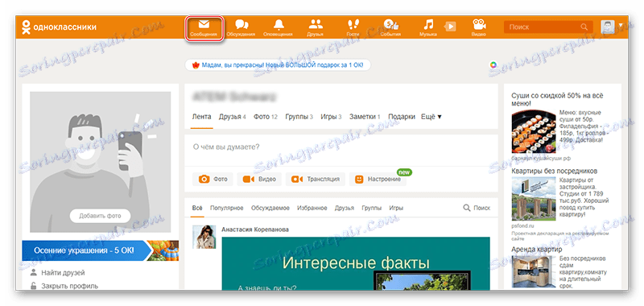Open Квартиры без посредников ad title
The width and height of the screenshot is (644, 306).
554,171
